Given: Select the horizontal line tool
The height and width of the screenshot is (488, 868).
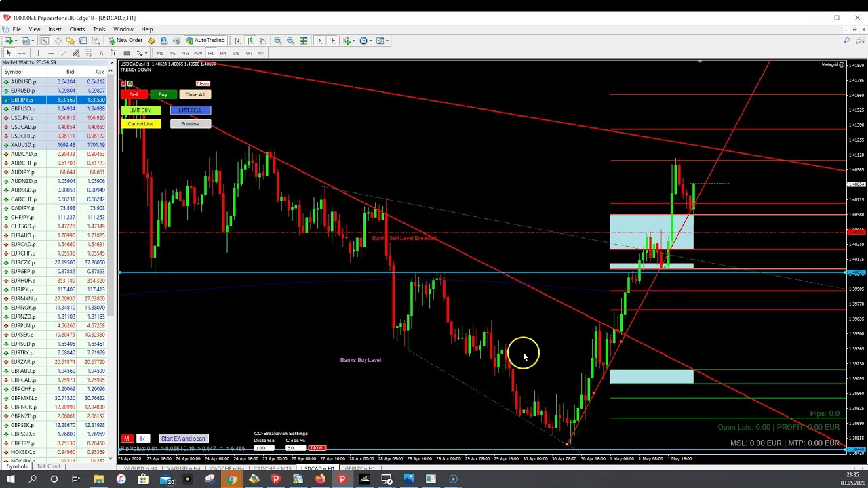Looking at the screenshot, I should tap(51, 53).
